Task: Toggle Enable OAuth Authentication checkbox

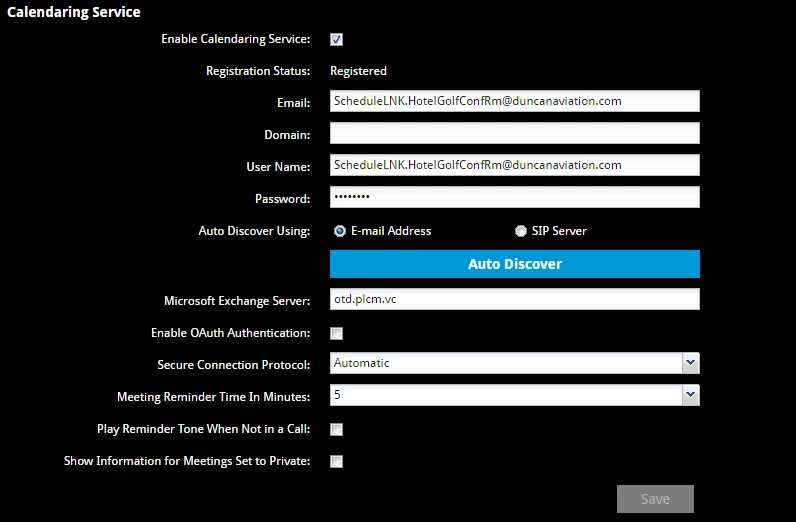Action: coord(336,333)
